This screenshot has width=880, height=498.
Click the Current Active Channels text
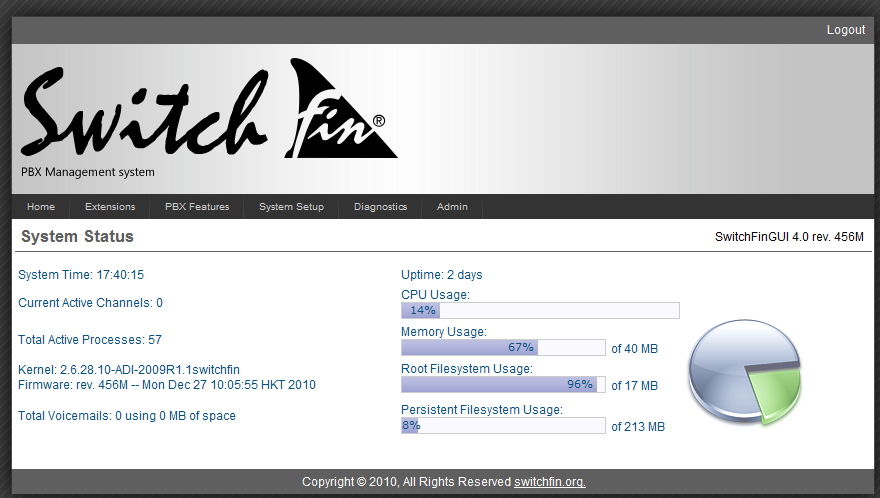coord(90,303)
